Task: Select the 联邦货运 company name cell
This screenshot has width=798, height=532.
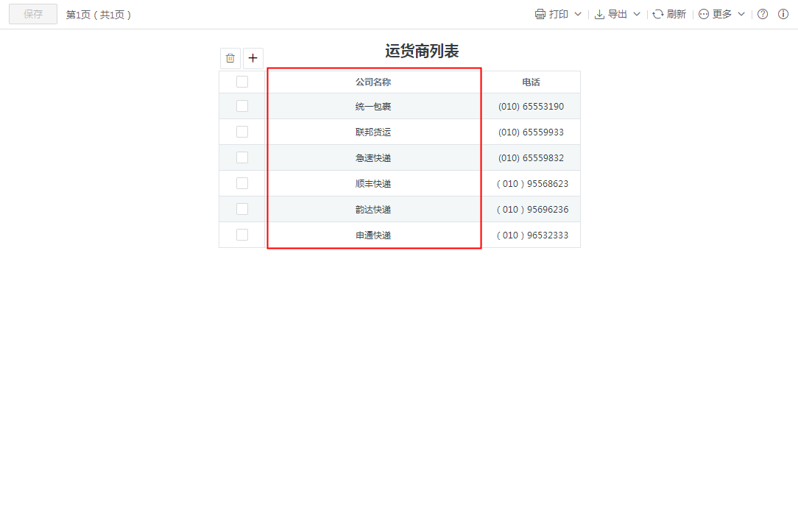Action: pos(373,132)
